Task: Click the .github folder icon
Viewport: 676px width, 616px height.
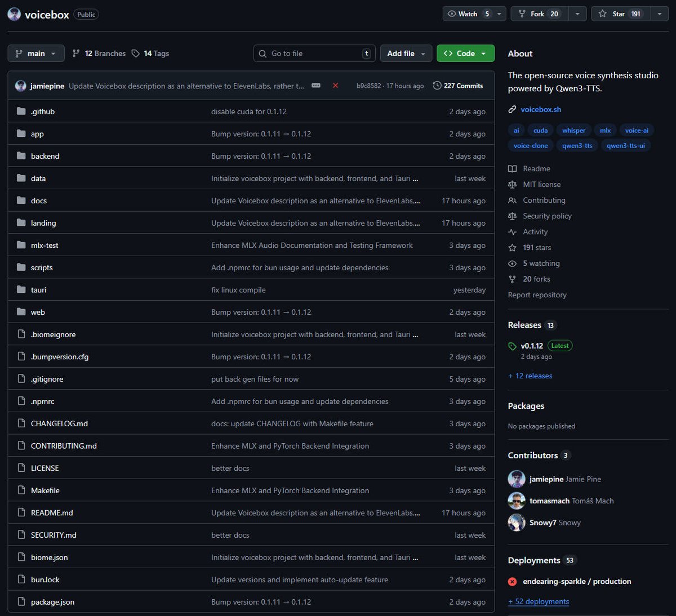Action: click(21, 111)
